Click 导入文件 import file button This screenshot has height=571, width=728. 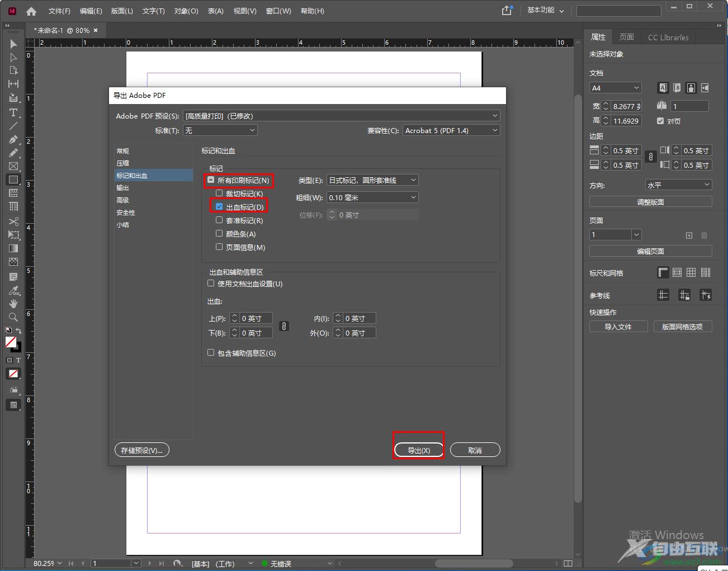[x=618, y=327]
